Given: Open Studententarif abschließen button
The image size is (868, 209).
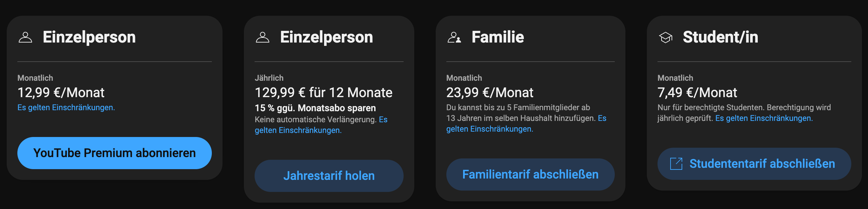Looking at the screenshot, I should pyautogui.click(x=754, y=164).
